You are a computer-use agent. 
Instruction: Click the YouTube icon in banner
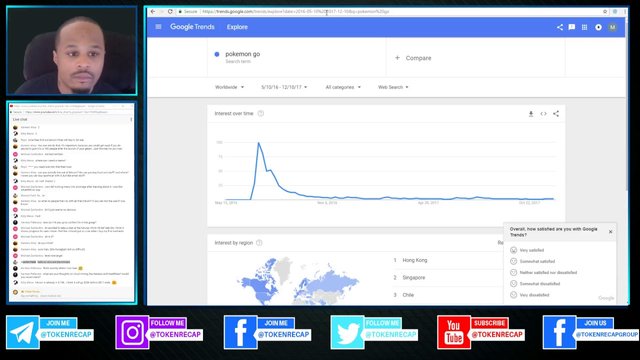453,332
